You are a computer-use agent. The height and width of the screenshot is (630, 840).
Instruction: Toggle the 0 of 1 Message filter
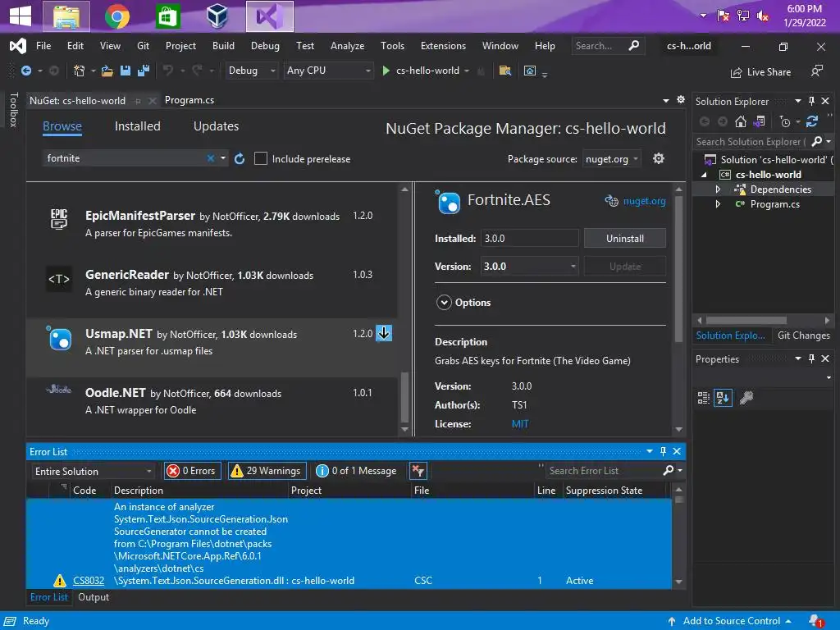(357, 471)
